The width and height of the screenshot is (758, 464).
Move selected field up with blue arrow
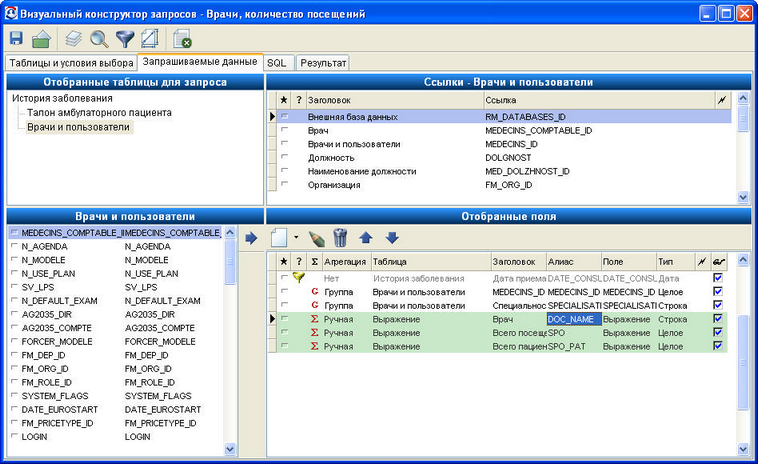366,237
